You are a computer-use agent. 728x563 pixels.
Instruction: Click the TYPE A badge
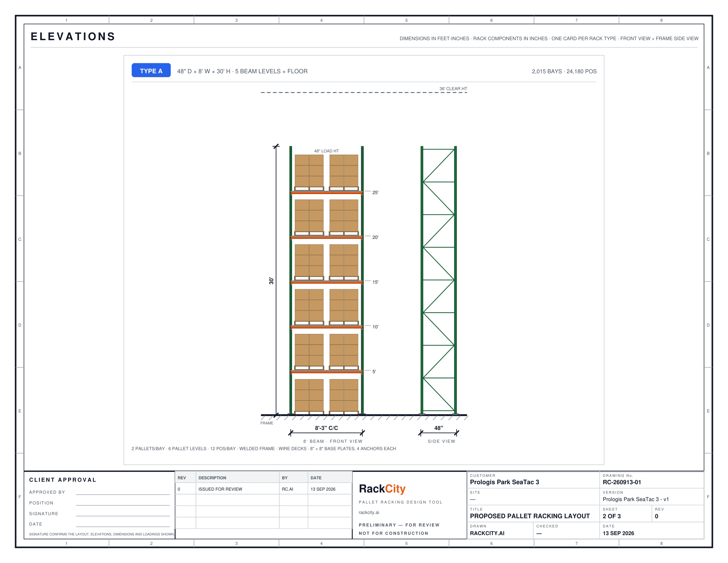[x=151, y=71]
